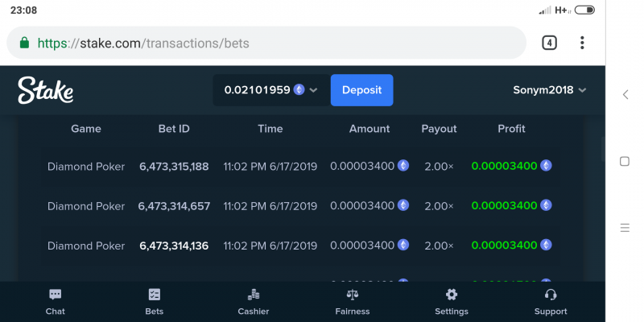Click Ethereum icon in Amount of bet 6,473,315,188
This screenshot has width=644, height=322.
[403, 166]
